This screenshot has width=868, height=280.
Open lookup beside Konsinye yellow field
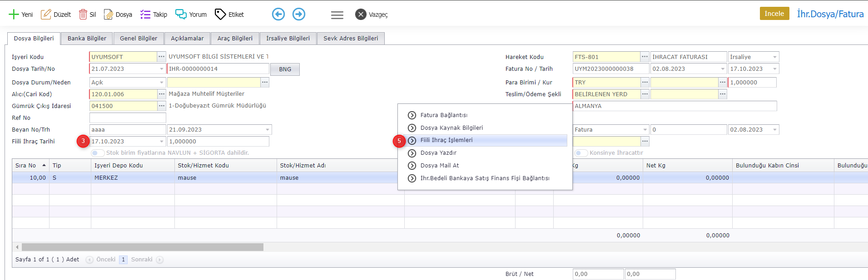pyautogui.click(x=645, y=141)
